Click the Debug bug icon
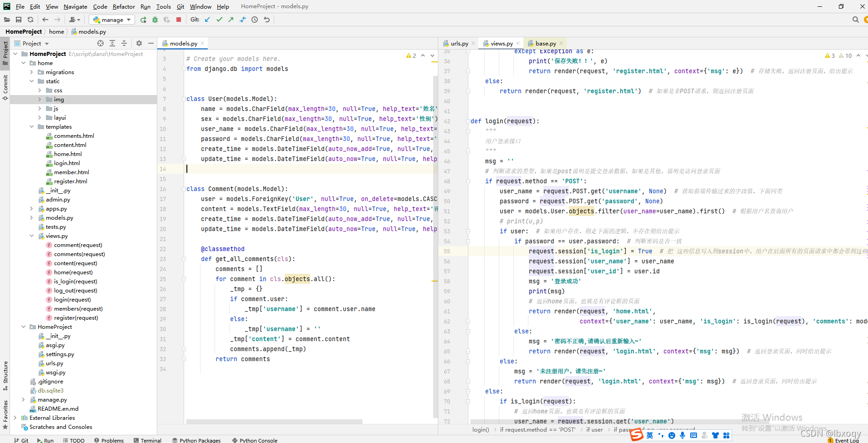The width and height of the screenshot is (868, 443). click(x=155, y=20)
